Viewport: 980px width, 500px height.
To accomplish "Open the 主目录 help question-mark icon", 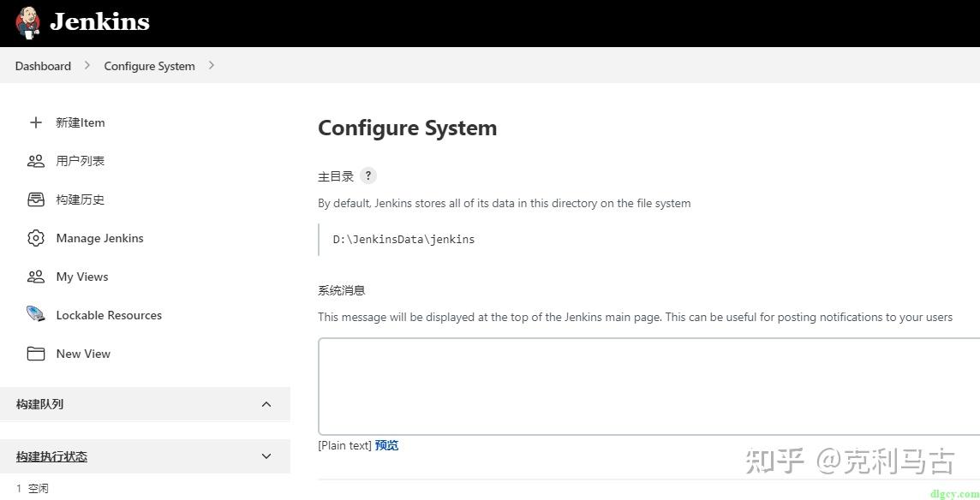I will [x=367, y=176].
